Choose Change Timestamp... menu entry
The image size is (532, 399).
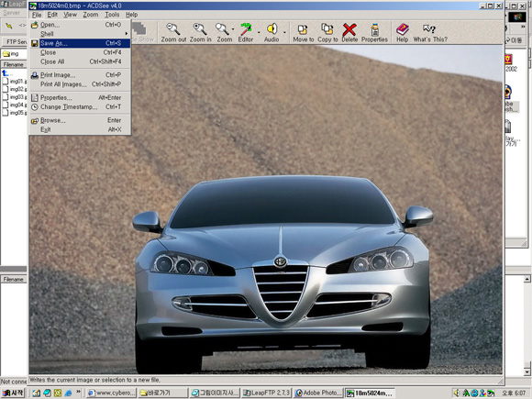pyautogui.click(x=80, y=107)
